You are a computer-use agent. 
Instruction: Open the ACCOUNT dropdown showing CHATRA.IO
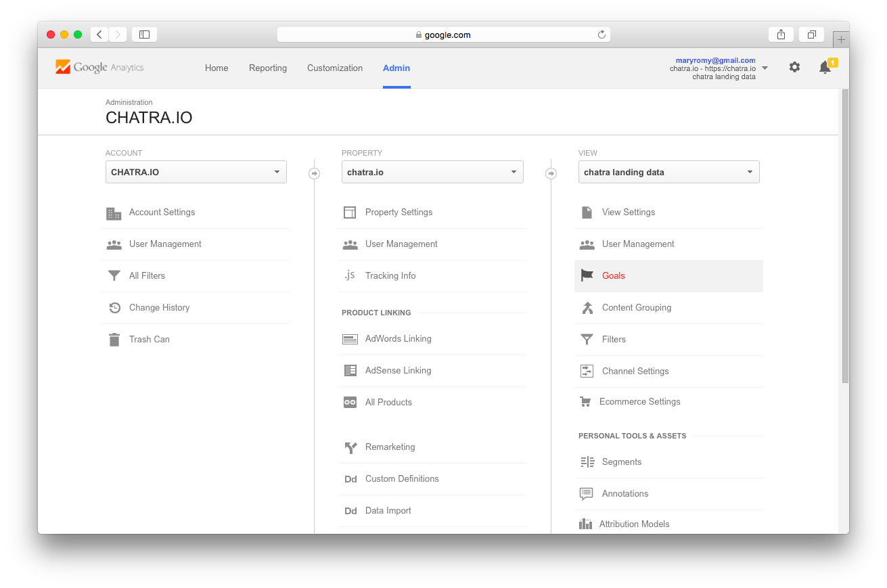pos(196,172)
